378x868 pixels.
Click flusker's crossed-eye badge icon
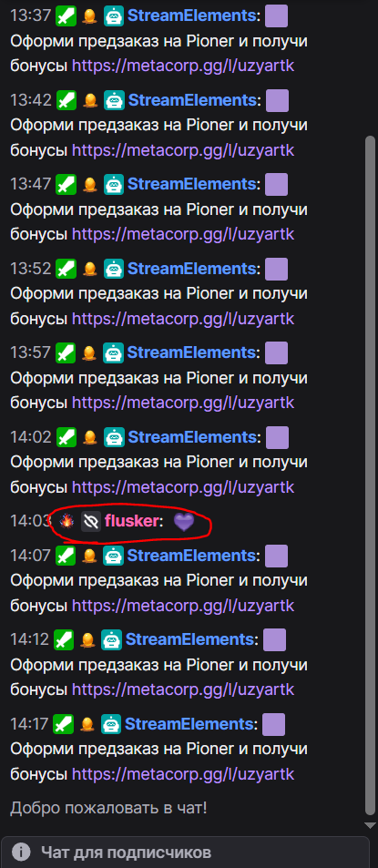91,522
